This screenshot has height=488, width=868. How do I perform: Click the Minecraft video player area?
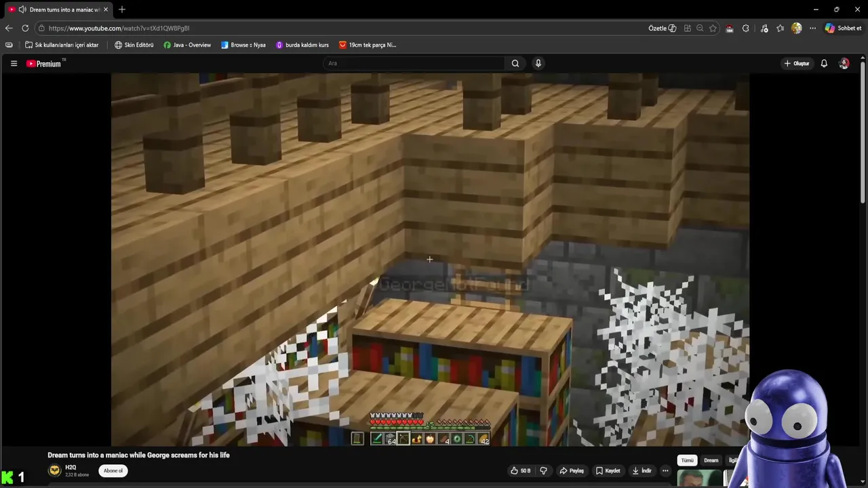coord(430,260)
